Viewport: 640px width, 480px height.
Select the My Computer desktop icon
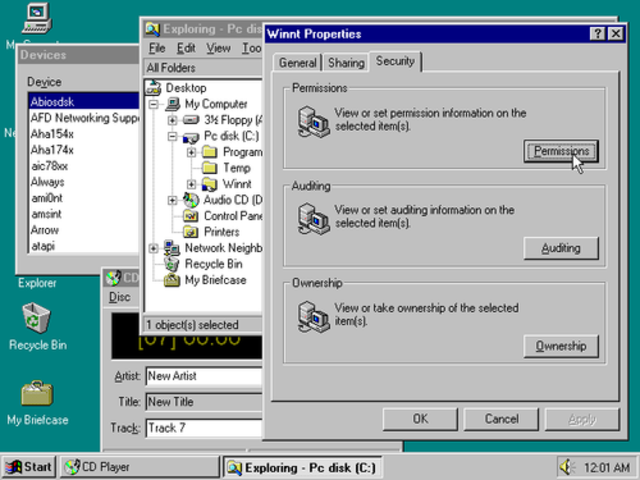click(x=37, y=18)
